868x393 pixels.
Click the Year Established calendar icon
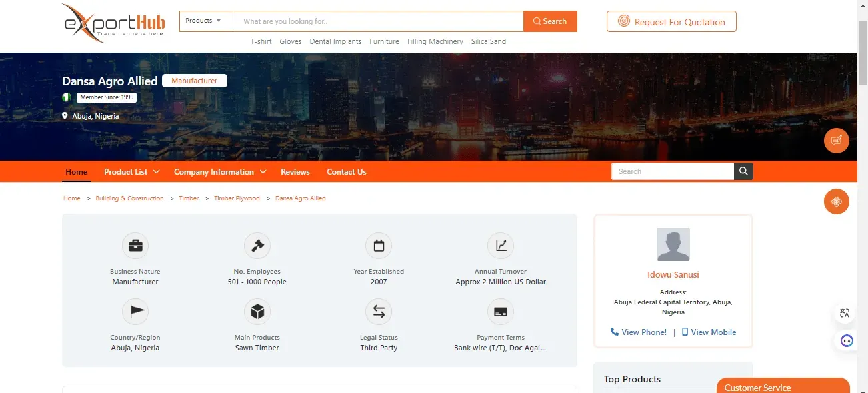click(379, 246)
